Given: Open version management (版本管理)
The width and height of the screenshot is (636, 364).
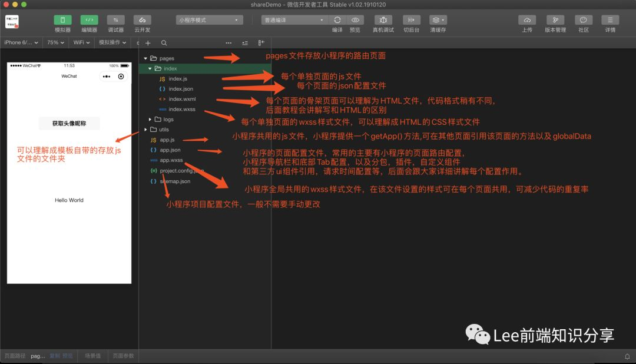Looking at the screenshot, I should 555,20.
